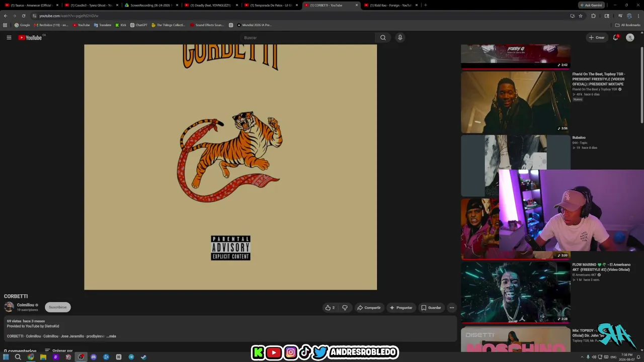Open Chrome three-dot menu

coord(638,16)
